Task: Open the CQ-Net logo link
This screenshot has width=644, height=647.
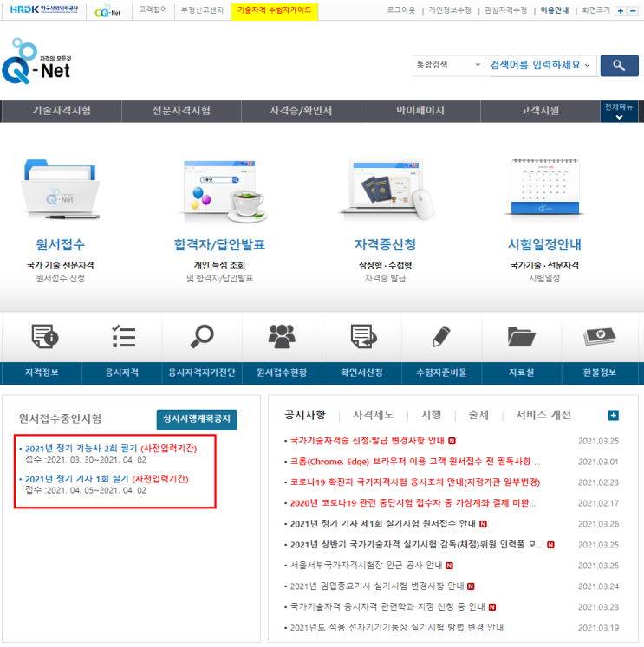Action: coord(107,11)
